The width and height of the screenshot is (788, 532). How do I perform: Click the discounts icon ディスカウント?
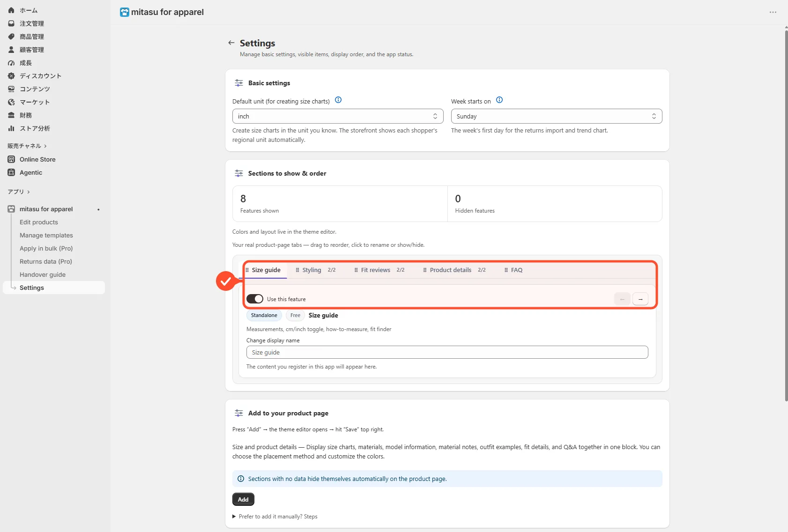point(11,76)
